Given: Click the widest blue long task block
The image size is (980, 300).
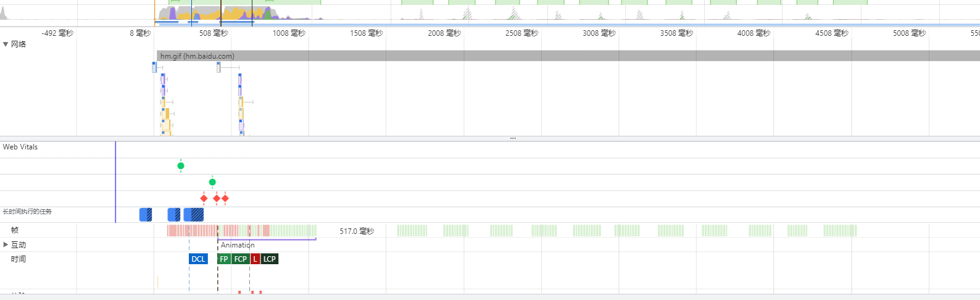Looking at the screenshot, I should 194,215.
